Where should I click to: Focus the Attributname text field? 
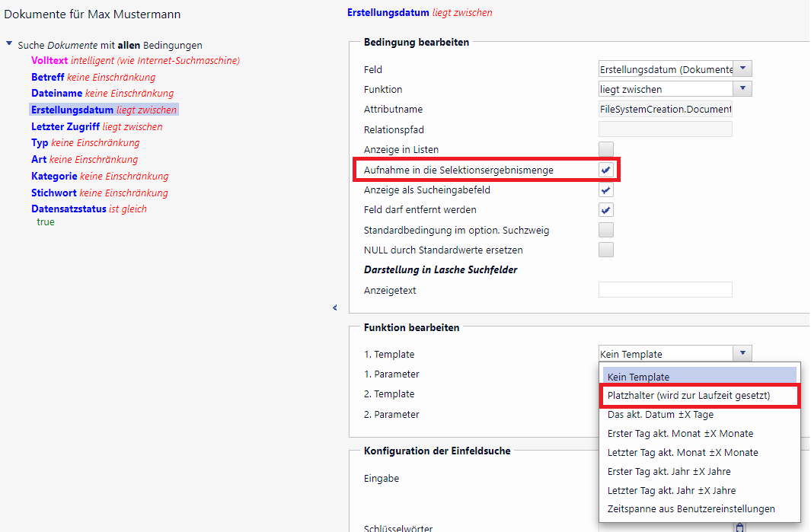click(665, 109)
